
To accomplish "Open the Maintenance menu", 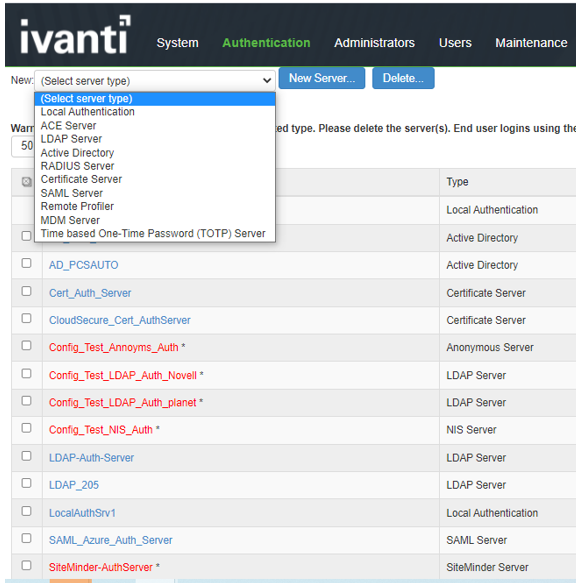I will 531,43.
